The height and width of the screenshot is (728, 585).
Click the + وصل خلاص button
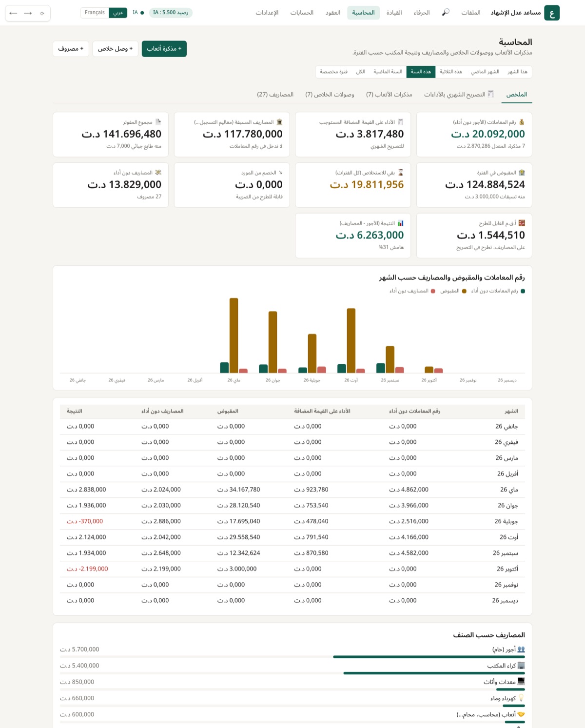tap(115, 49)
